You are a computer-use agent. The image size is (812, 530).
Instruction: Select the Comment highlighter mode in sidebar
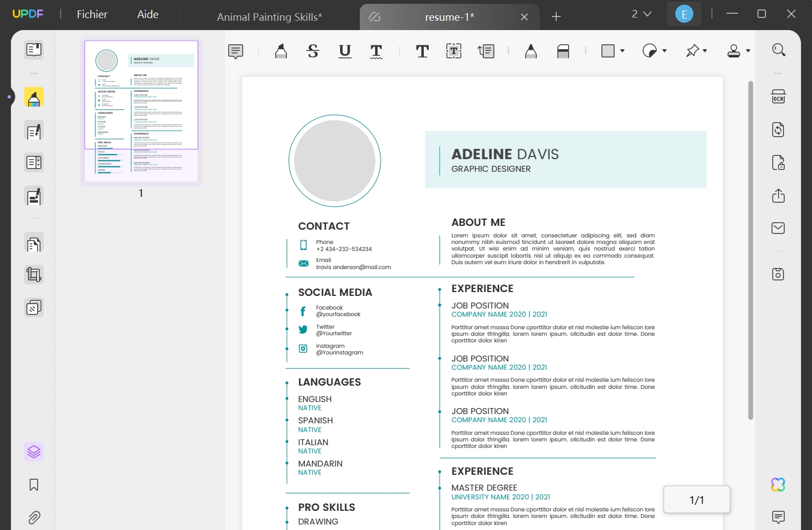(34, 98)
